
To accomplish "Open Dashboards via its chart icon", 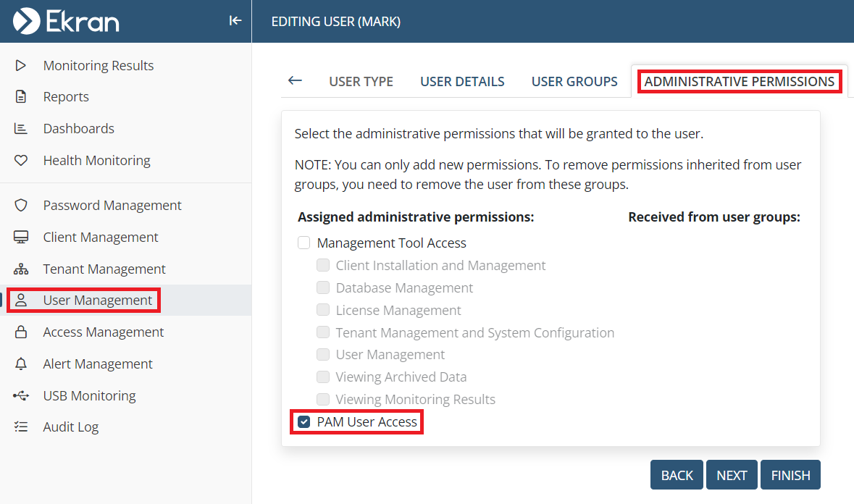I will pyautogui.click(x=21, y=129).
